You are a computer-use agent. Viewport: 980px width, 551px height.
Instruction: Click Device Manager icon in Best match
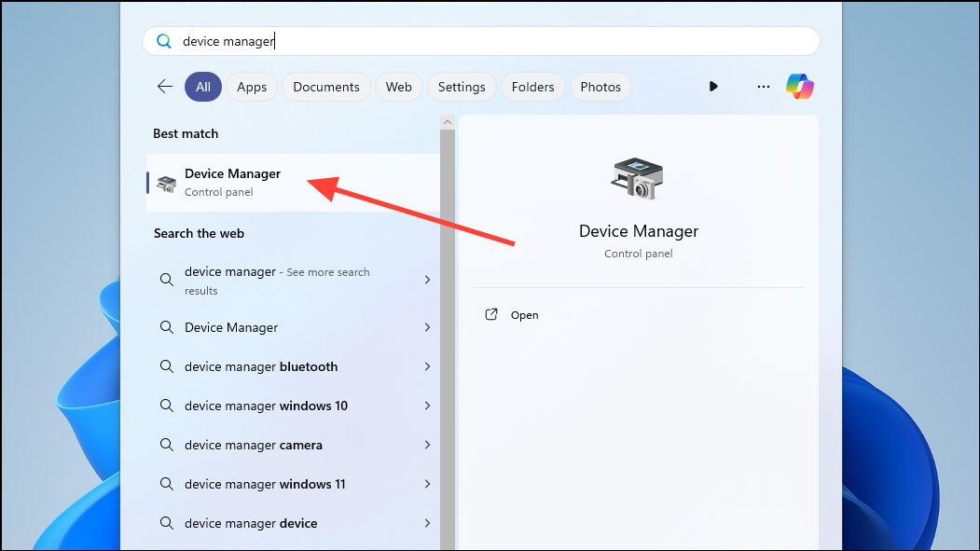166,183
